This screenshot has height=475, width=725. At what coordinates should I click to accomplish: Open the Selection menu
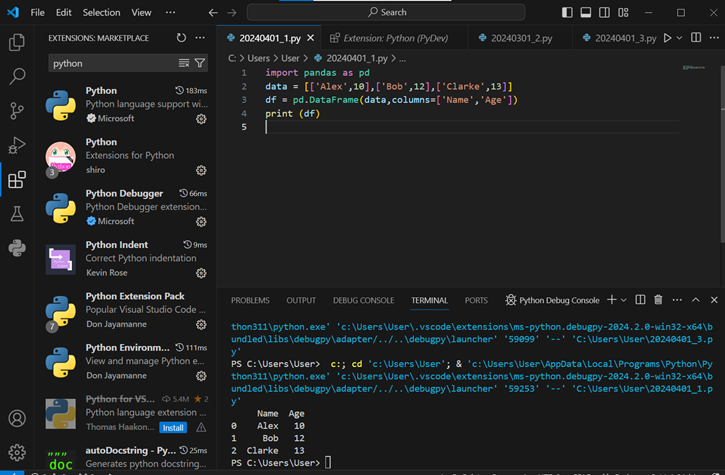101,12
